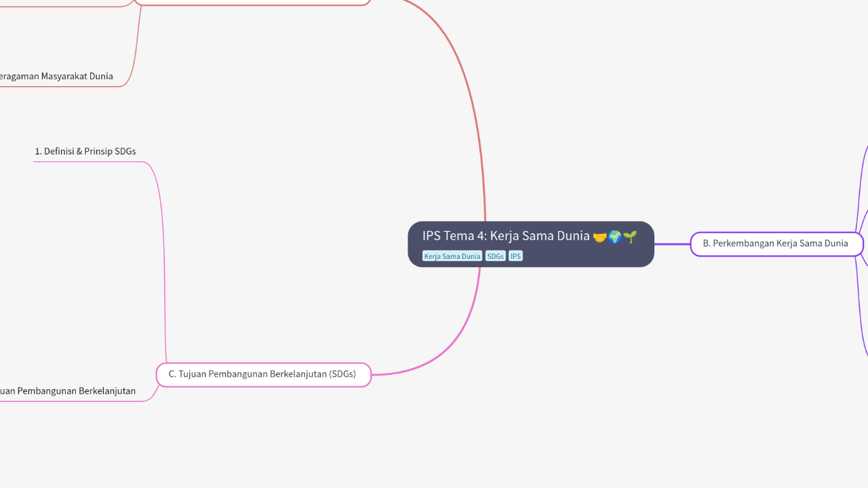Click the 'IPS' tag on central node
This screenshot has width=868, height=488.
tap(516, 256)
